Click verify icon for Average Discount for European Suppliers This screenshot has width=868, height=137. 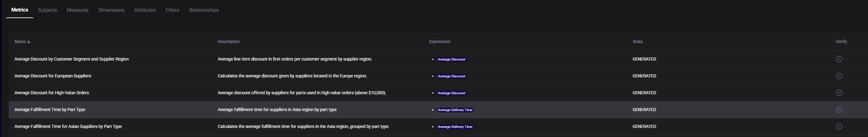[839, 76]
